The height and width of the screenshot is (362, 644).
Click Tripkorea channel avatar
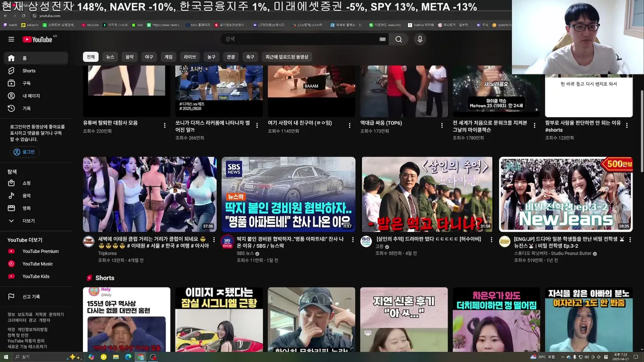(x=89, y=241)
